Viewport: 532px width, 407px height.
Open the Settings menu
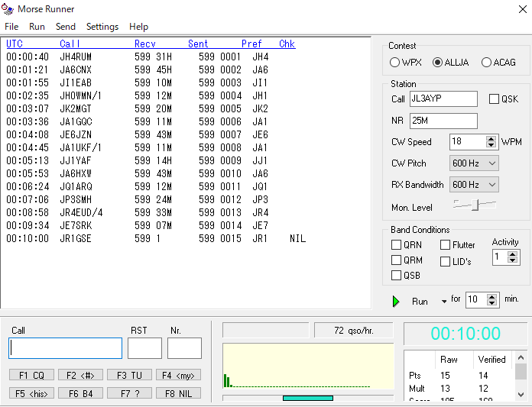point(102,27)
